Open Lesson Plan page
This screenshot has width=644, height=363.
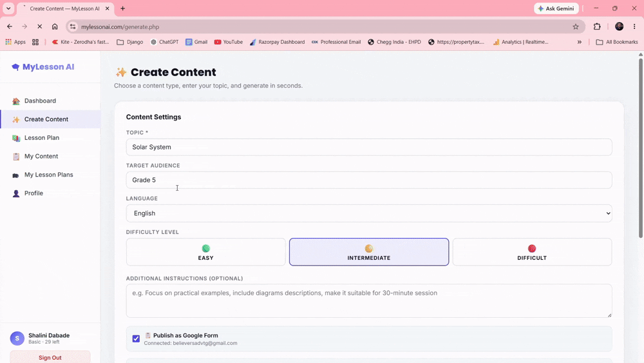50,138
